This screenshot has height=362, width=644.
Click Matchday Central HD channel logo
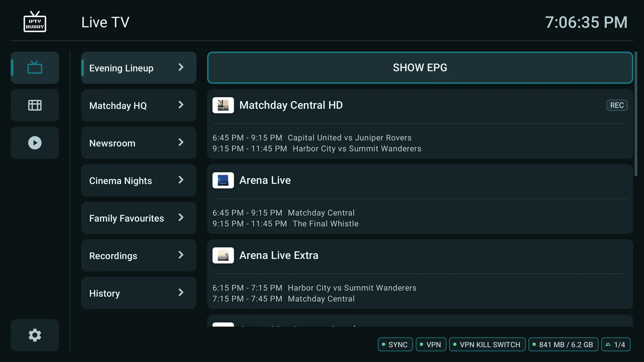tap(223, 105)
